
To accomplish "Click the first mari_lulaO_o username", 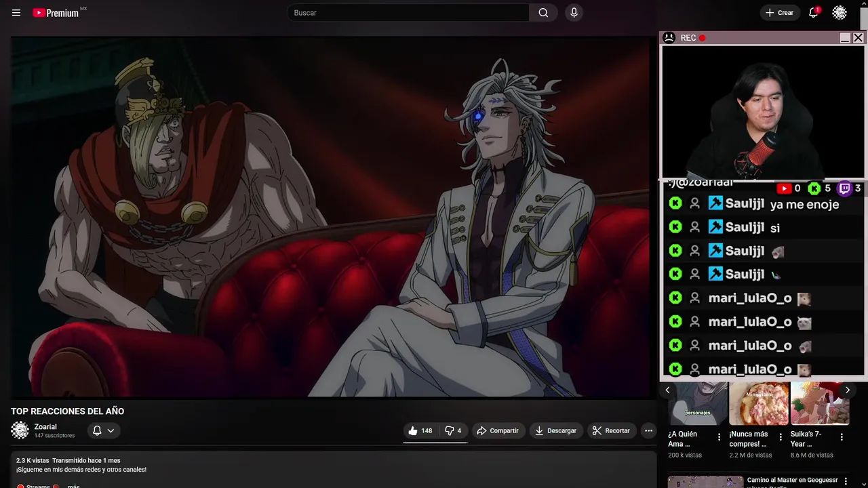I will (750, 298).
